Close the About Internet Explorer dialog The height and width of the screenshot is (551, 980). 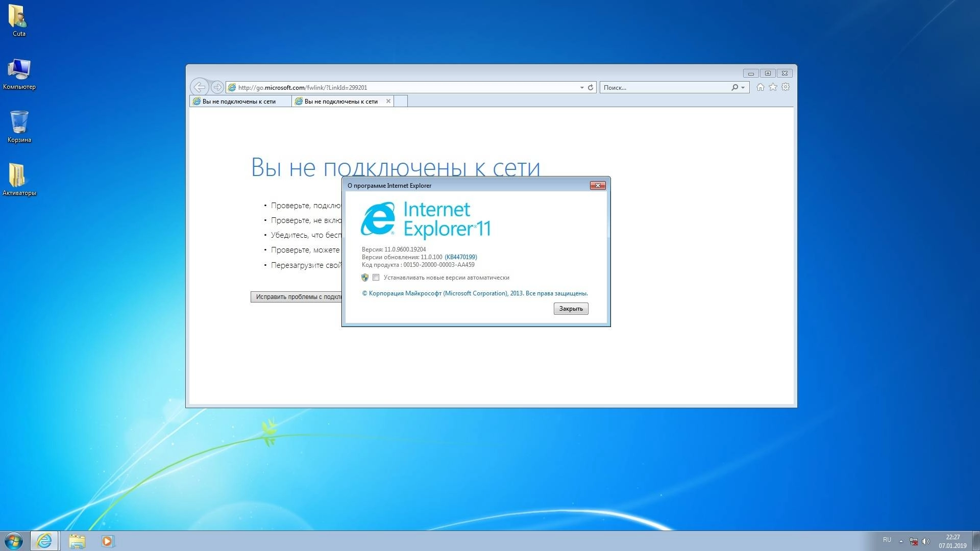point(598,185)
